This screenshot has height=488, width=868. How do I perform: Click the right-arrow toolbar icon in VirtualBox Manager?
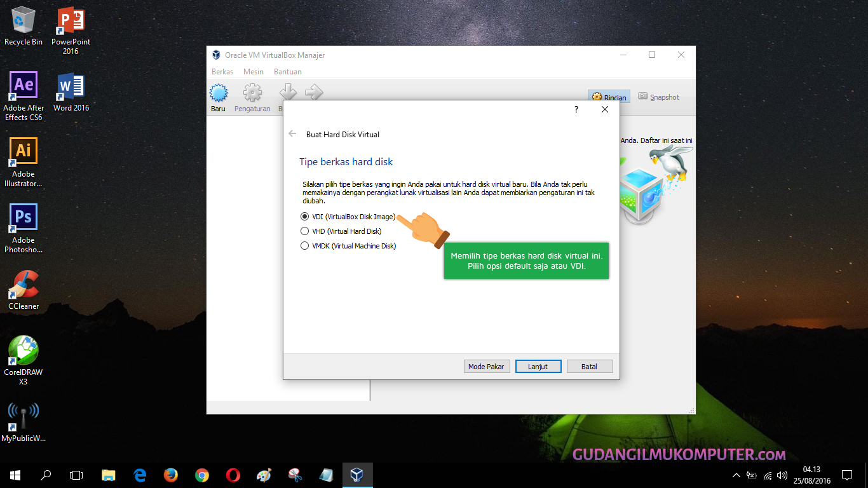[x=314, y=93]
